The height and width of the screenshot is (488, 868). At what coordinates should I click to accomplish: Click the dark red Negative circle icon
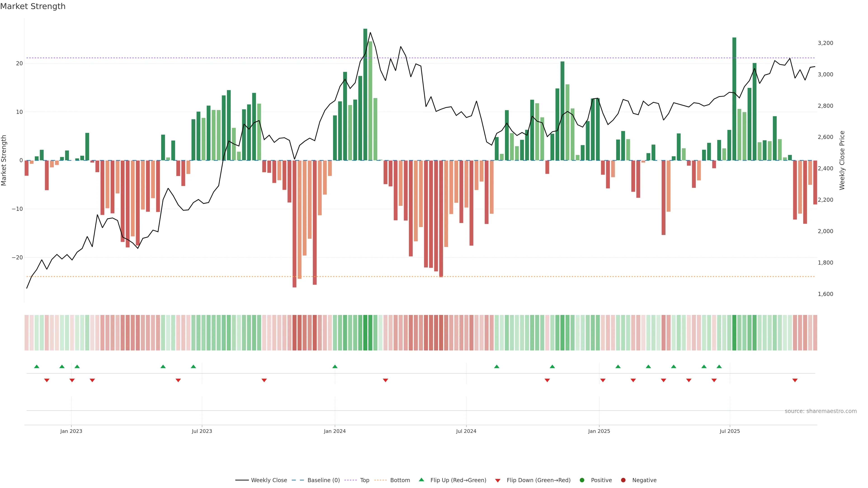(x=623, y=480)
